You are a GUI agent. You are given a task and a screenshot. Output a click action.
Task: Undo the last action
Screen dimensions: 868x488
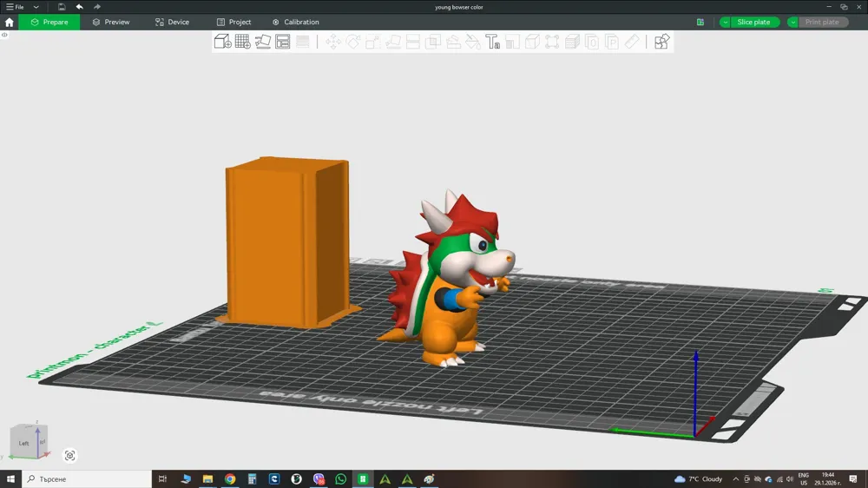click(x=80, y=7)
